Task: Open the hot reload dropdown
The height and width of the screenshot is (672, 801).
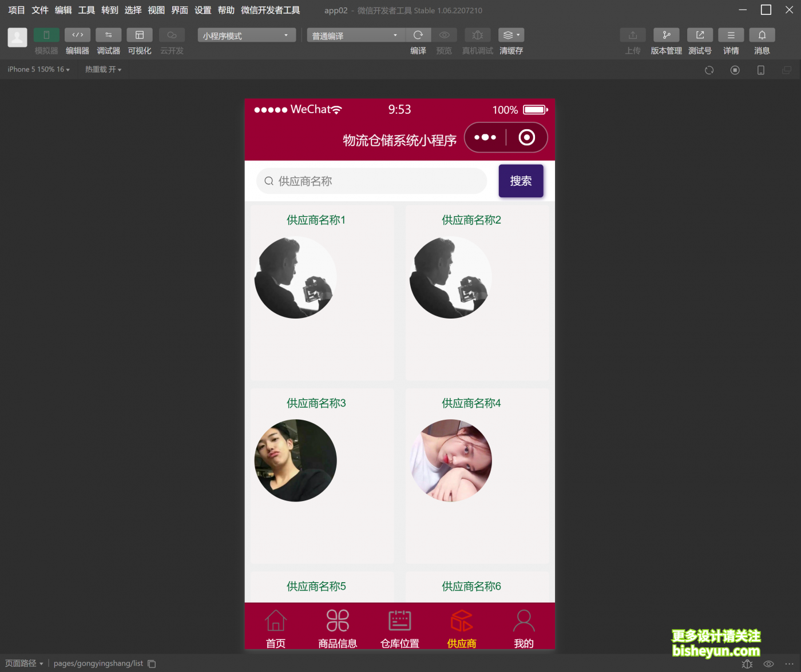Action: 103,69
